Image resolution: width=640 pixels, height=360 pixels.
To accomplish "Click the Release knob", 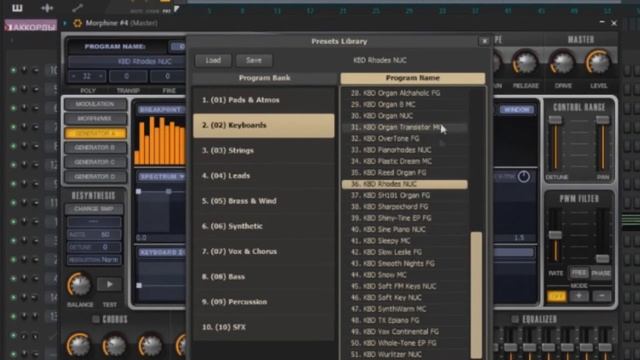I will pyautogui.click(x=525, y=63).
